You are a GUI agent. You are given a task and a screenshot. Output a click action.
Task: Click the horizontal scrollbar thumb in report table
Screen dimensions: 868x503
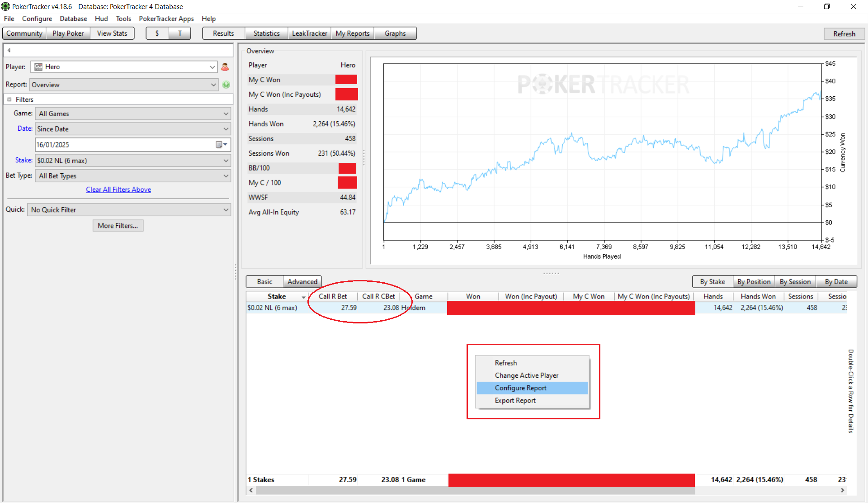(x=475, y=490)
